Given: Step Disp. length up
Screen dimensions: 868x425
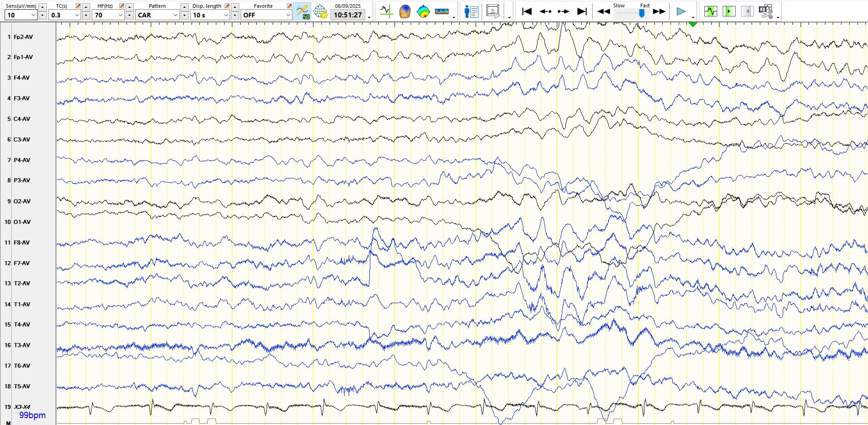Looking at the screenshot, I should click(x=235, y=7).
